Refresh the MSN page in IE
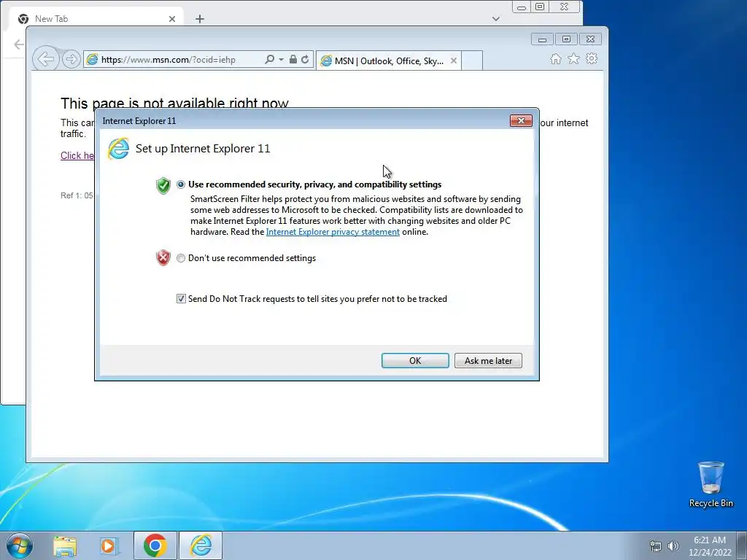747x560 pixels. tap(305, 60)
